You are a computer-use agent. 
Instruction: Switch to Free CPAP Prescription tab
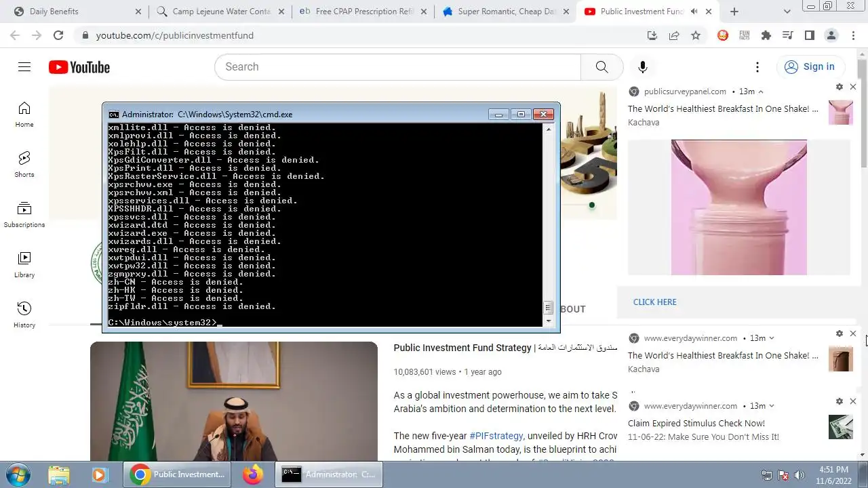click(362, 12)
